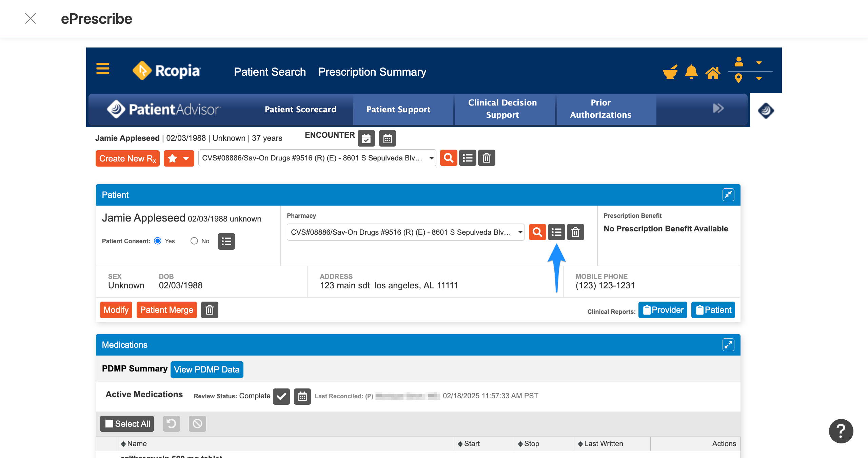Delete patient trash icon
Screen dimensions: 868x458
click(x=210, y=310)
